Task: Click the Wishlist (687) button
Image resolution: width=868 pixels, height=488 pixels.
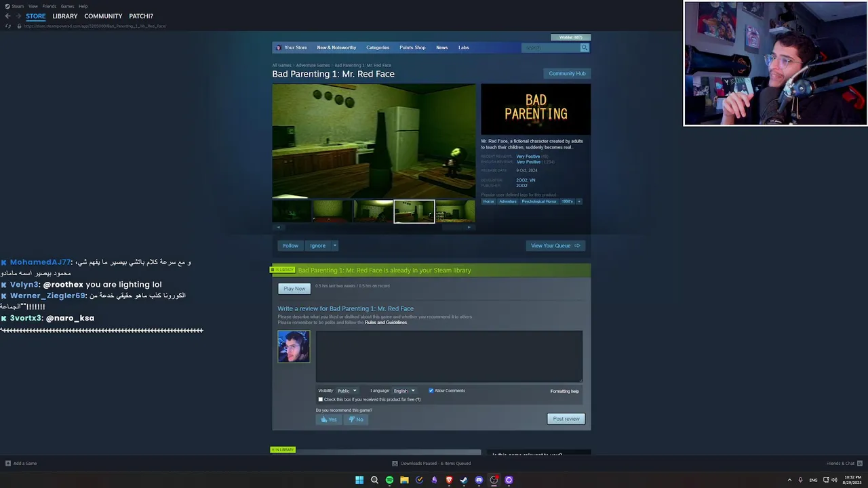Action: click(571, 37)
